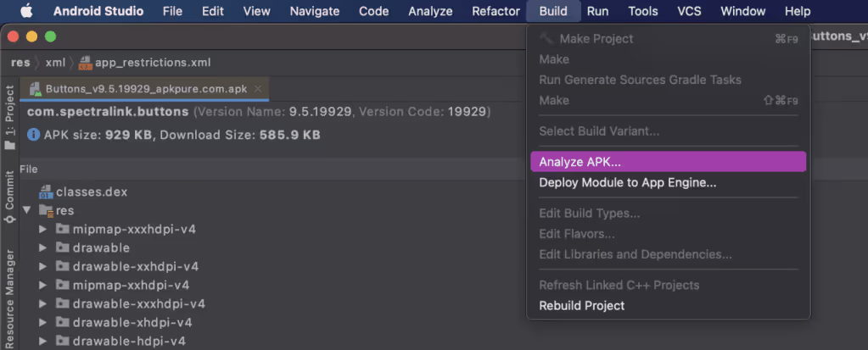Click the xml breadcrumb
868x350 pixels.
click(x=55, y=63)
